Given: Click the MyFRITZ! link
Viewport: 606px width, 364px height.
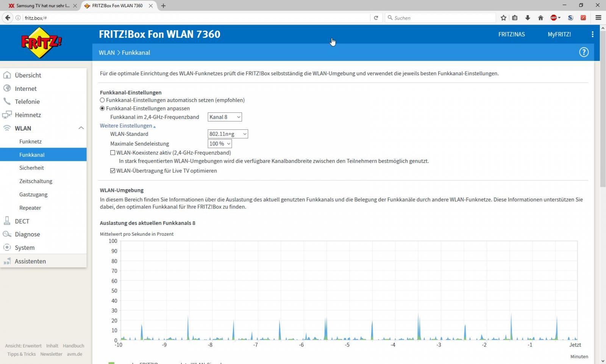Looking at the screenshot, I should coord(559,34).
